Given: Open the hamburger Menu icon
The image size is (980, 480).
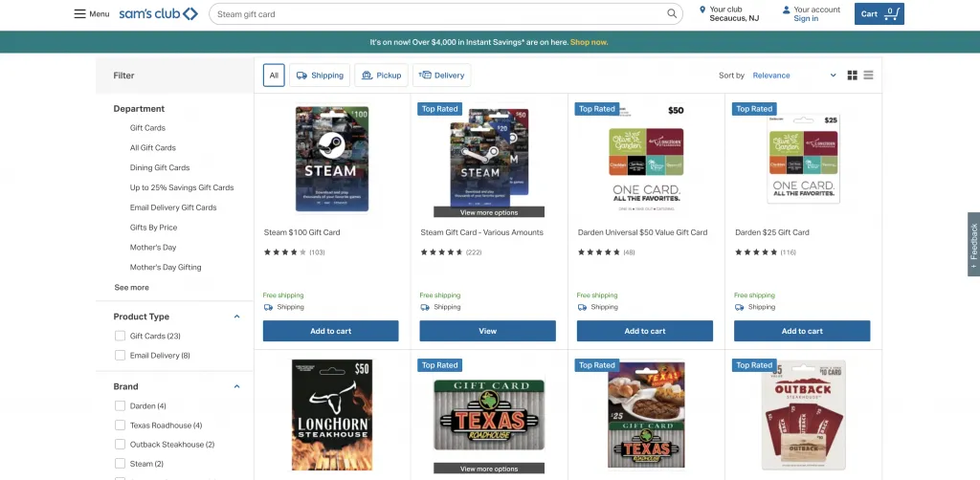Looking at the screenshot, I should (x=79, y=13).
